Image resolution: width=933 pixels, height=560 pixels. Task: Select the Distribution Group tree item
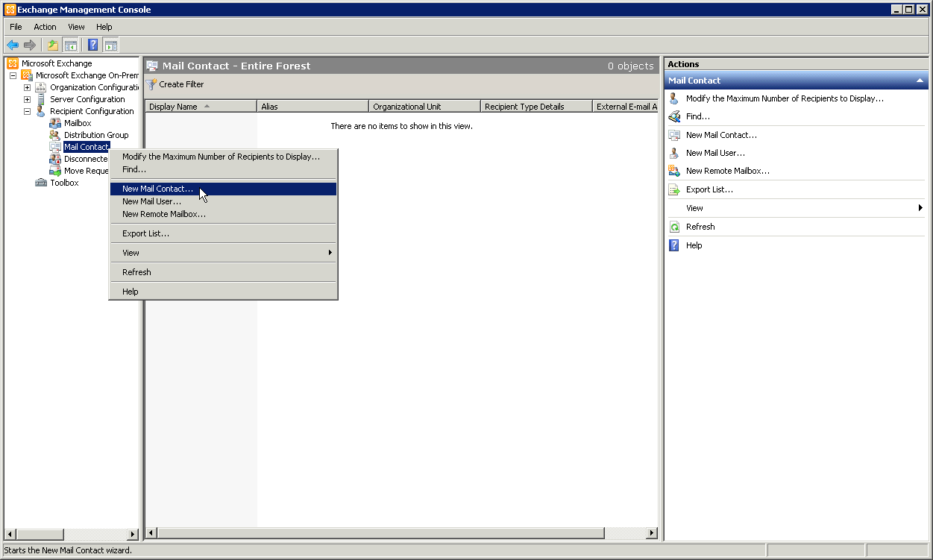pos(95,134)
